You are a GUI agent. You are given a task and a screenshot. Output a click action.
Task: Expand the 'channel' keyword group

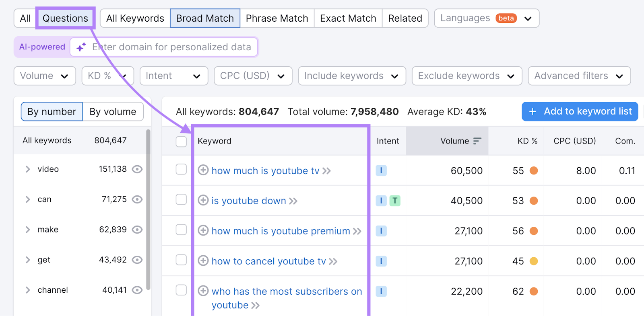click(x=28, y=290)
